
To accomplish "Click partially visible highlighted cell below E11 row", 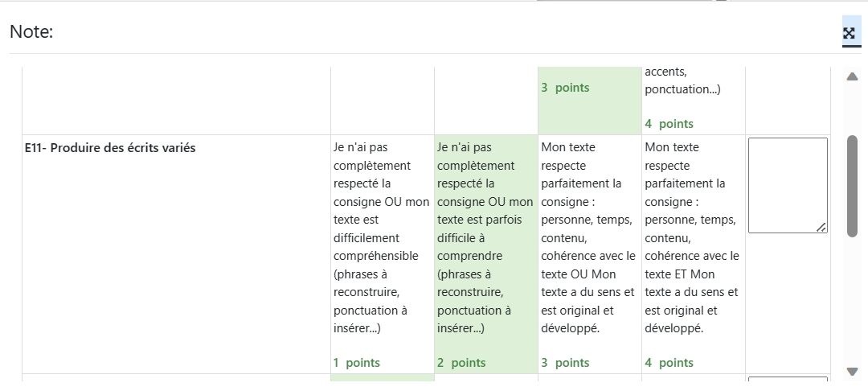I will pyautogui.click(x=382, y=377).
